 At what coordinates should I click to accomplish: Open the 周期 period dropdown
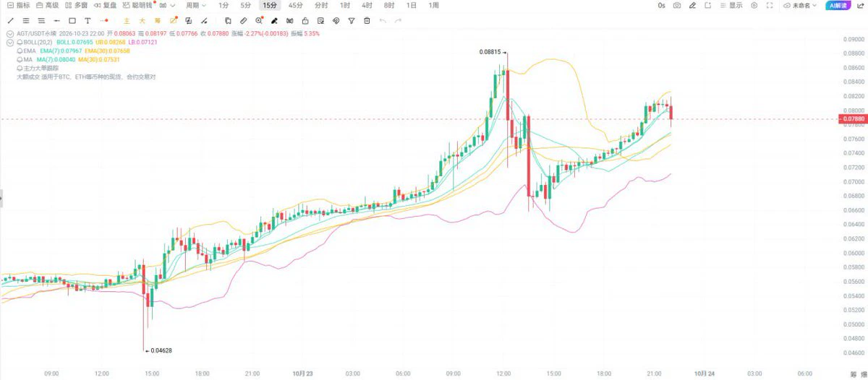(x=195, y=5)
